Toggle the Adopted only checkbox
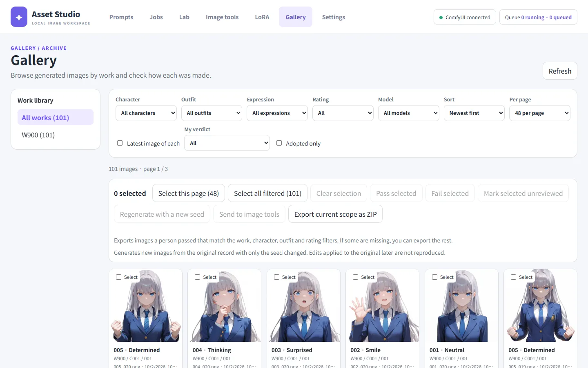This screenshot has width=588, height=368. pyautogui.click(x=279, y=143)
